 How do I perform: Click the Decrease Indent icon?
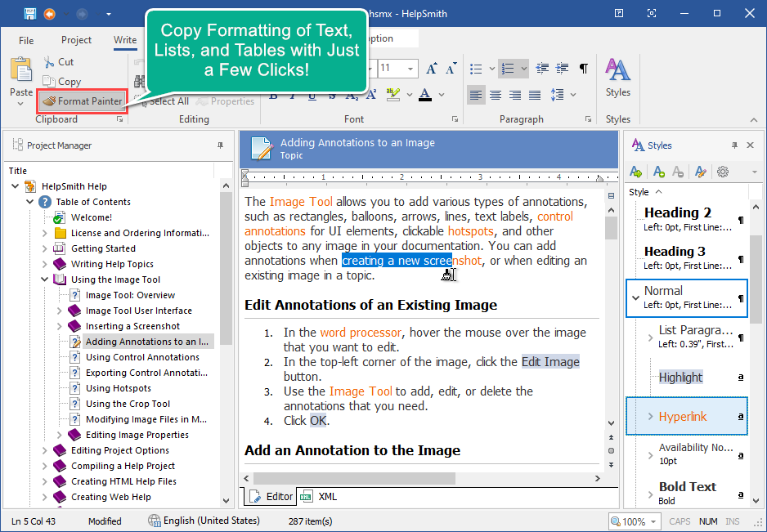click(x=542, y=69)
